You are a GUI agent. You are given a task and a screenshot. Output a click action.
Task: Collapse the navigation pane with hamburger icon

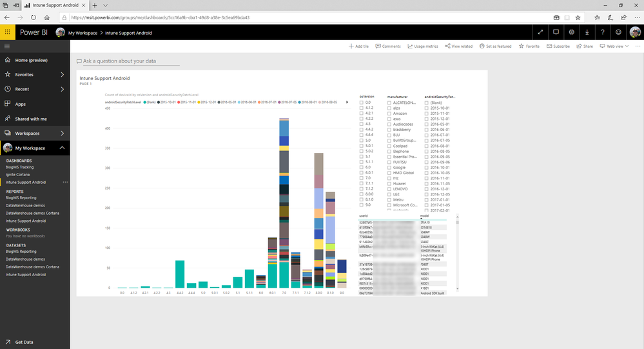click(x=7, y=46)
